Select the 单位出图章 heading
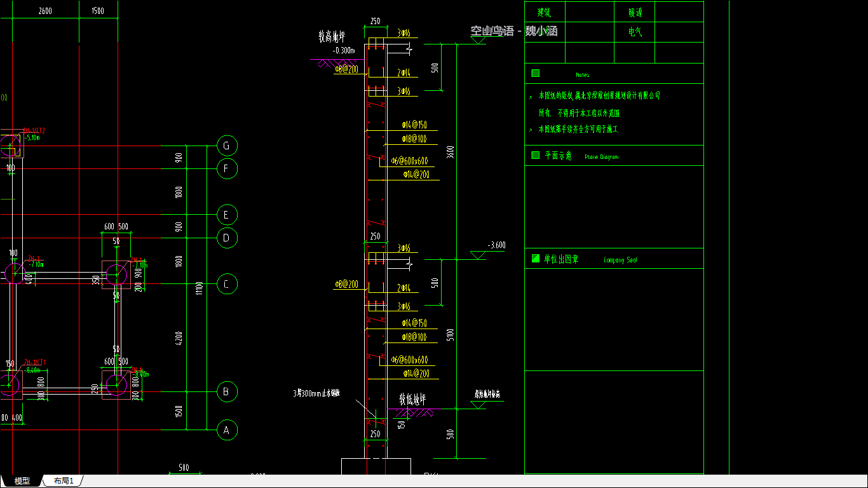The height and width of the screenshot is (488, 868). [x=561, y=259]
